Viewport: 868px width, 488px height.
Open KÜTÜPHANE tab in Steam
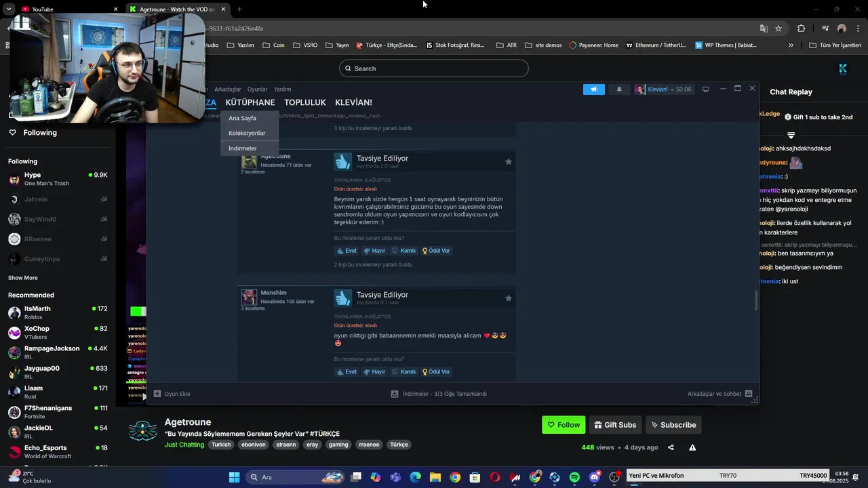pos(250,102)
